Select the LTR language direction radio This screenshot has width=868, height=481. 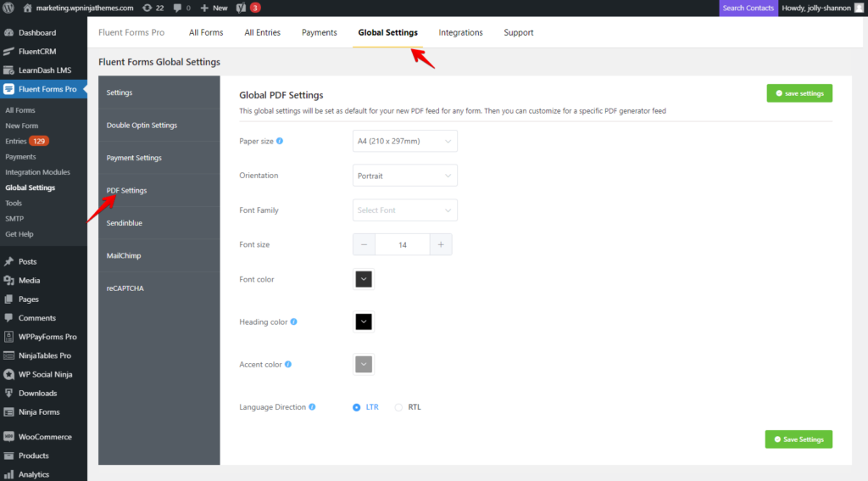coord(357,407)
